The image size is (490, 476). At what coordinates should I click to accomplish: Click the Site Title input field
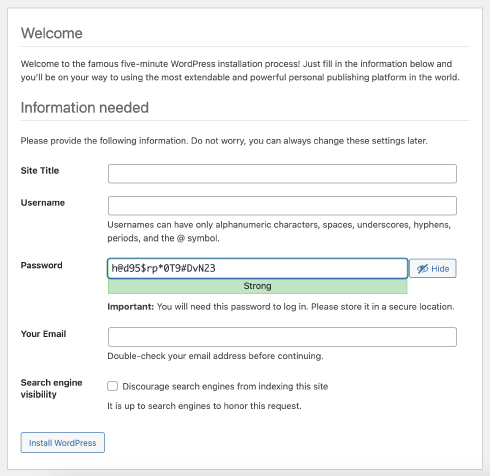point(282,174)
